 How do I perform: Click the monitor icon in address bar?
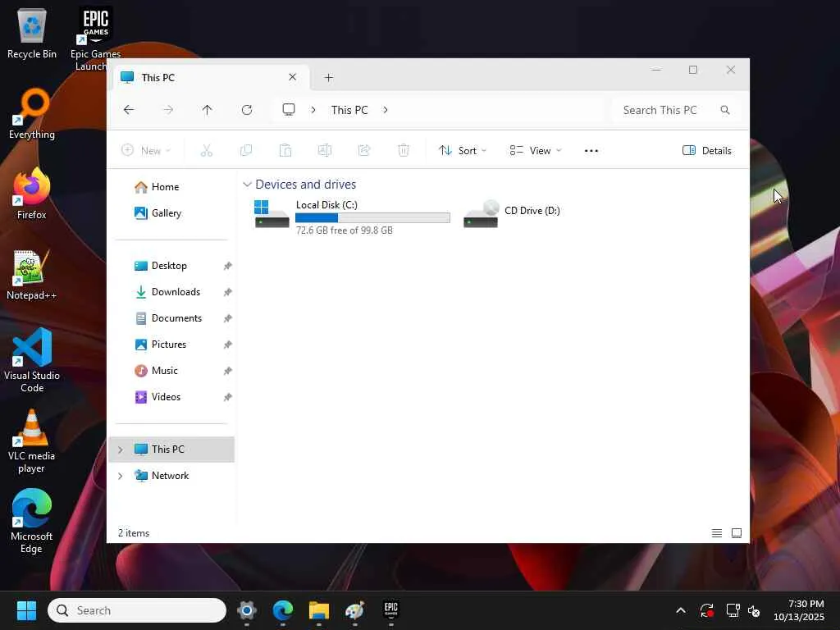click(289, 110)
